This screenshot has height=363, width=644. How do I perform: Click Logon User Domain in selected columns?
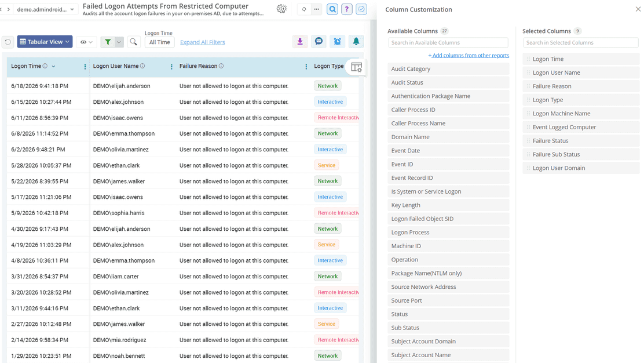click(x=581, y=168)
